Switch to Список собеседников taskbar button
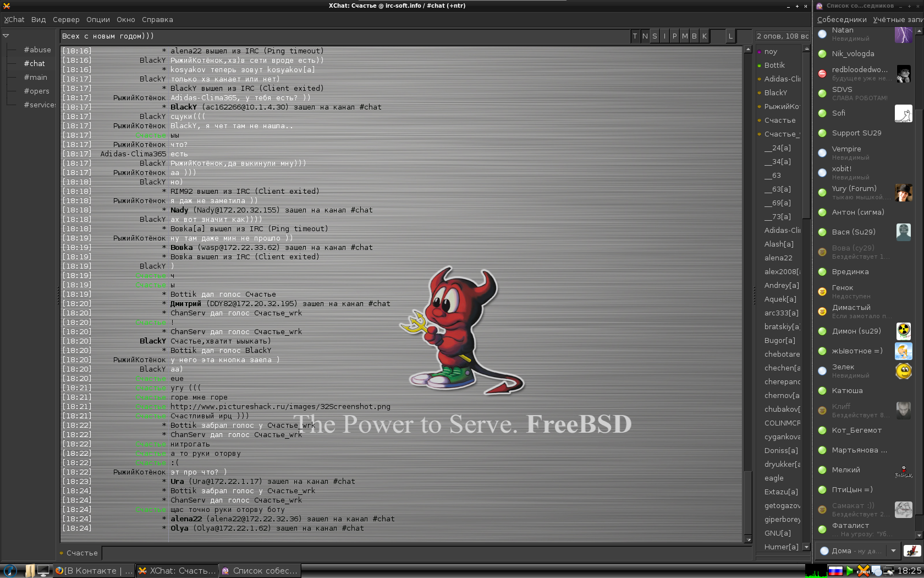This screenshot has width=924, height=578. point(259,571)
